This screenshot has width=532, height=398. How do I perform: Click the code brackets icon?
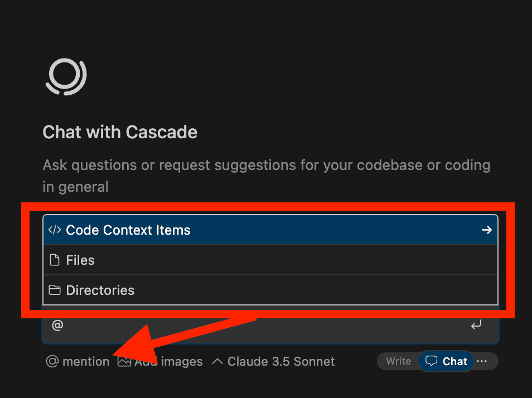pos(55,230)
